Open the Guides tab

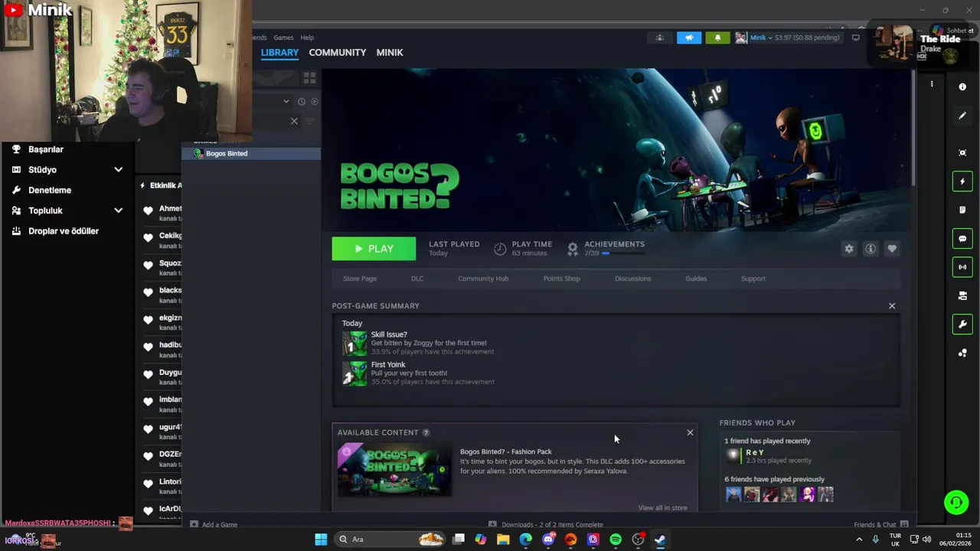pos(696,279)
